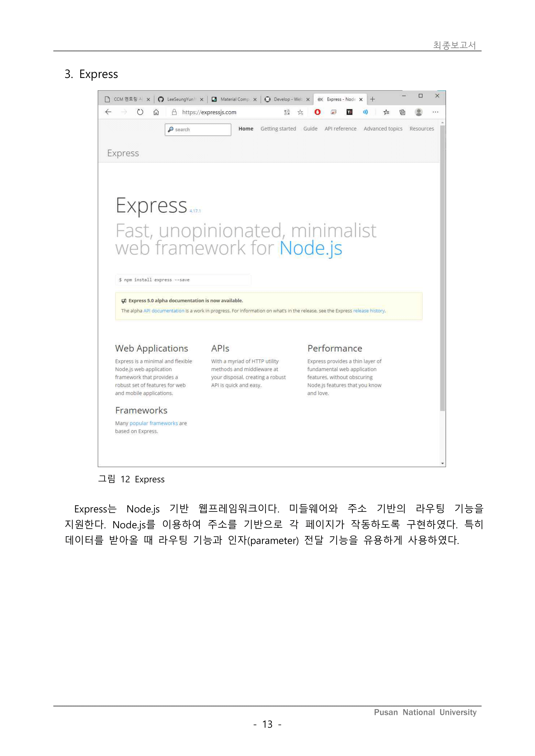Click the npm install express command box
Screen dimensions: 535x756
pos(183,280)
